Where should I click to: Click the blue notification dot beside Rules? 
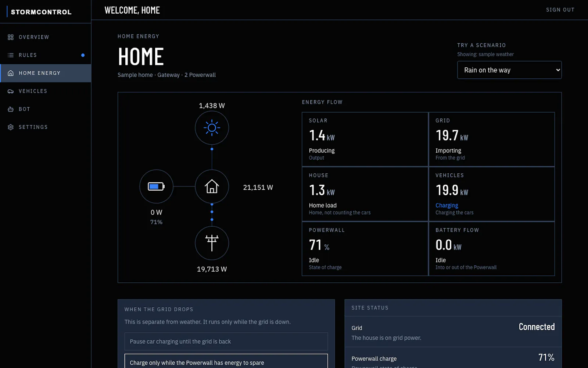point(83,55)
